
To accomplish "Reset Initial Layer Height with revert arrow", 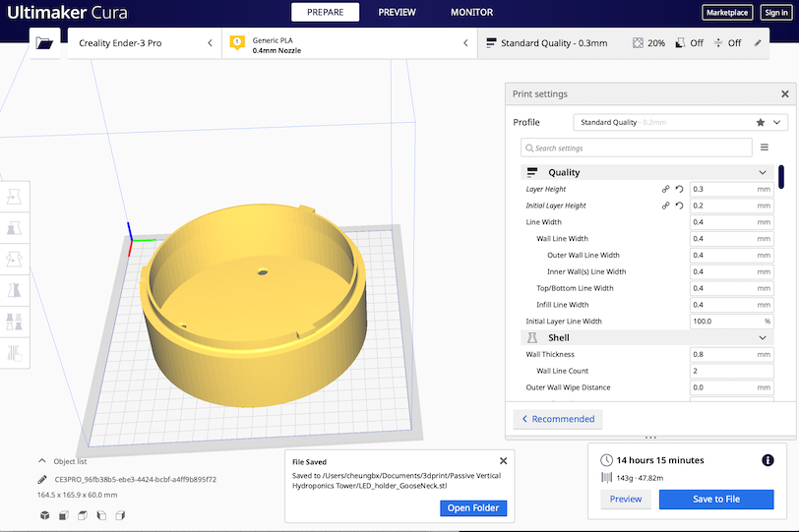I will (x=679, y=206).
